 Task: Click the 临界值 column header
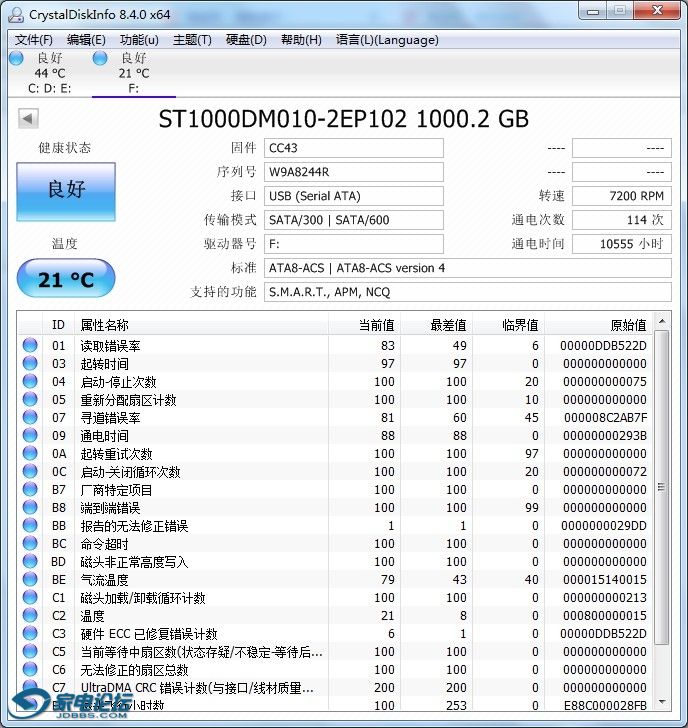(x=508, y=325)
